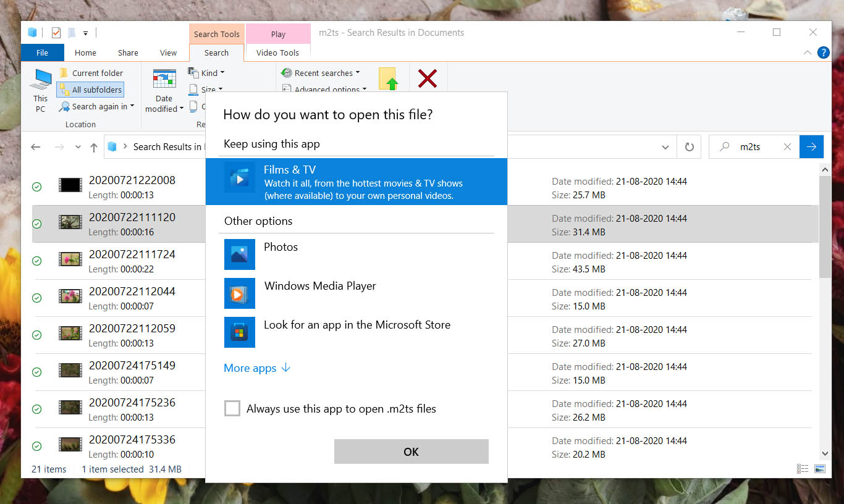The width and height of the screenshot is (844, 504).
Task: Expand address bar history dropdown
Action: [x=665, y=147]
